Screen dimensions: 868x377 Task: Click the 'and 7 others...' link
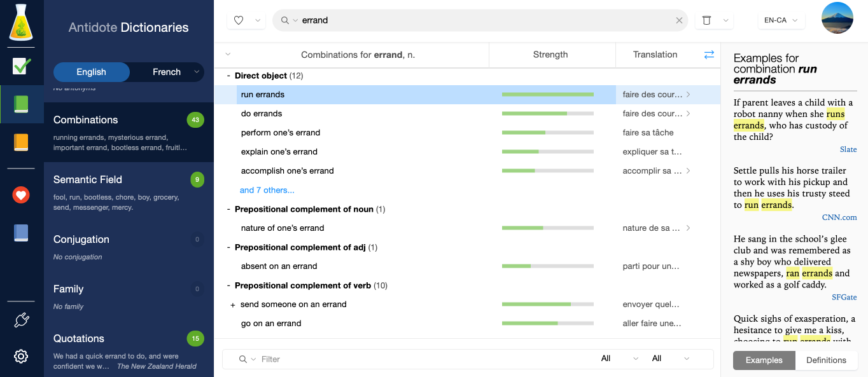[x=267, y=190]
